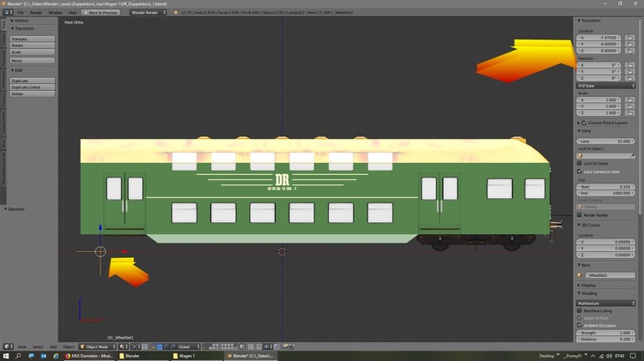Click the Lock to Object field

[606, 156]
